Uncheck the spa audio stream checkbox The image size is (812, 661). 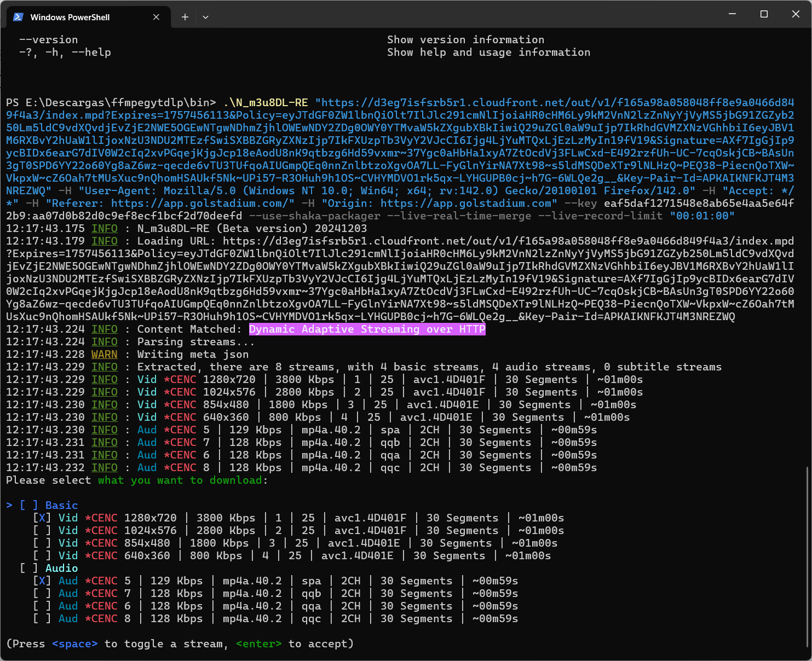pyautogui.click(x=42, y=581)
